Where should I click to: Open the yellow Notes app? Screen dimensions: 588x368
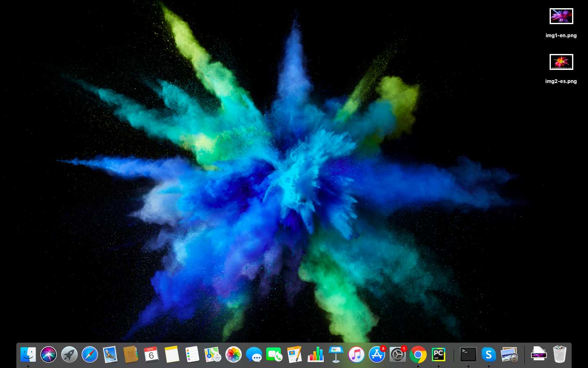[x=172, y=355]
